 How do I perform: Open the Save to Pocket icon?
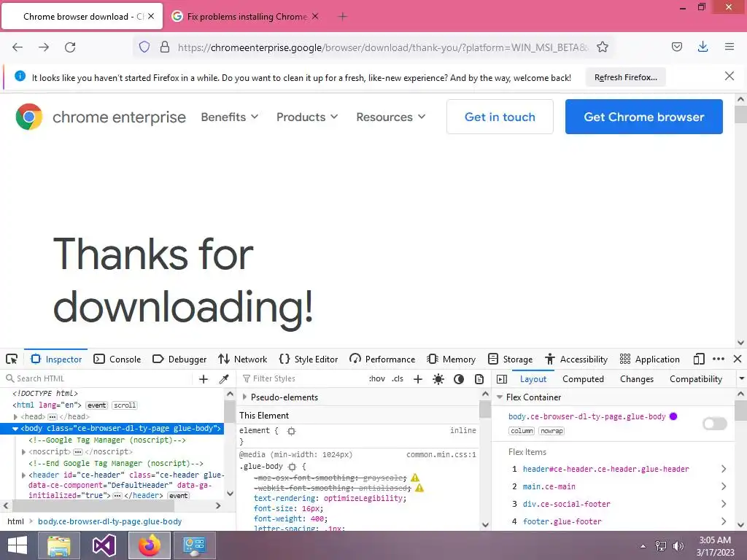[x=676, y=47]
